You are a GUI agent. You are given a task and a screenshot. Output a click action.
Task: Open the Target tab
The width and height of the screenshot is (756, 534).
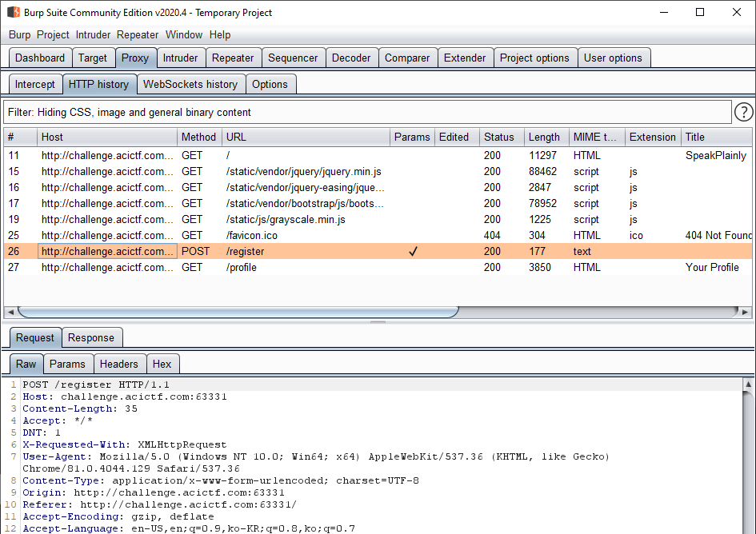tap(93, 58)
